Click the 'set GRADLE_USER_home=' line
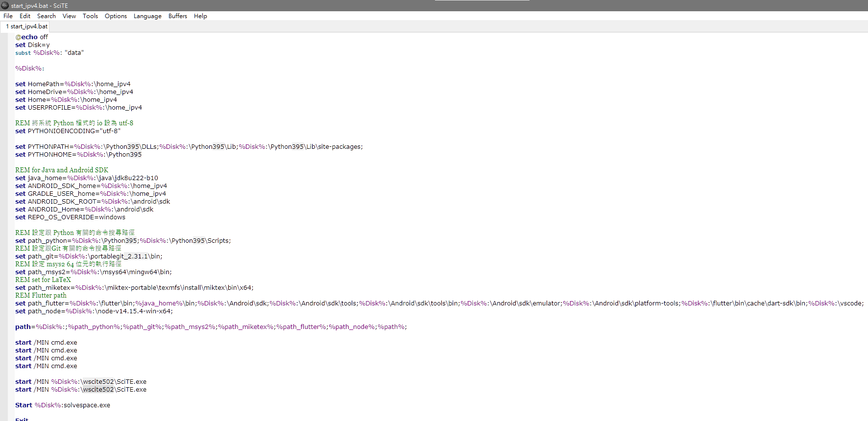 coord(91,194)
